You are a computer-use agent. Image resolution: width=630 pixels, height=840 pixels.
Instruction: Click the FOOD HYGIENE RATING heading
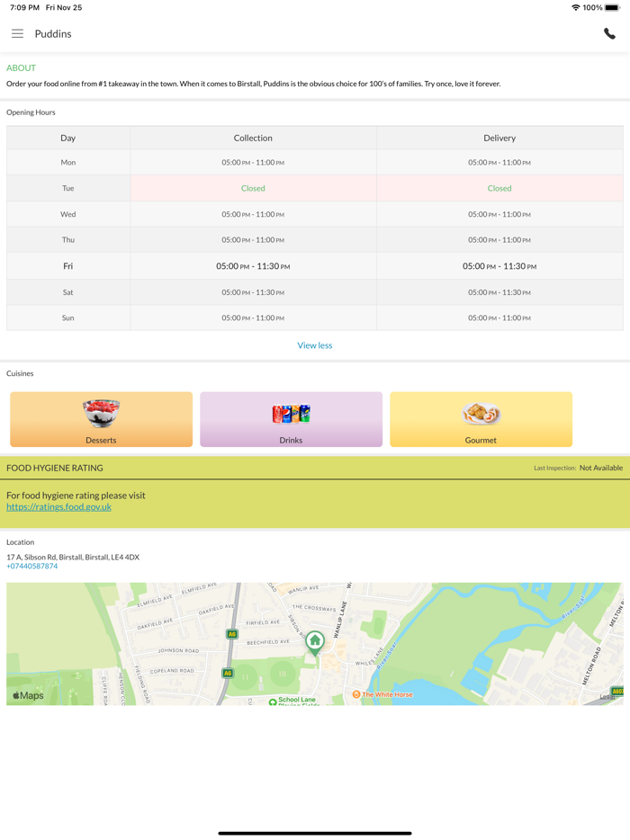tap(55, 468)
